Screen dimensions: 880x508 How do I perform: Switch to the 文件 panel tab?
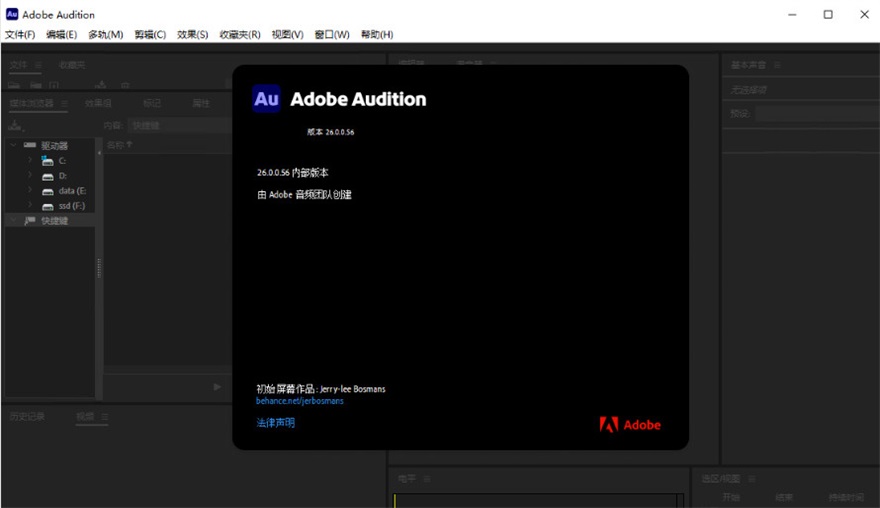[18, 65]
